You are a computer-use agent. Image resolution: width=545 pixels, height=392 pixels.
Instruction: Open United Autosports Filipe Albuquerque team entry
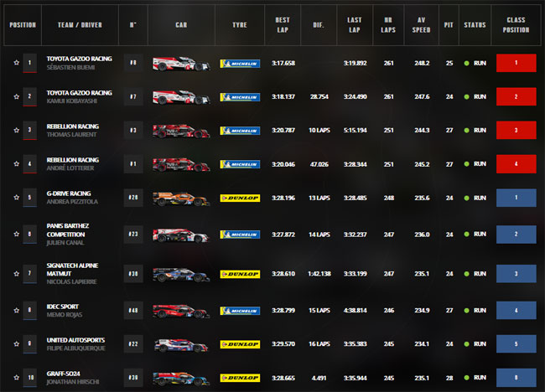coord(75,344)
